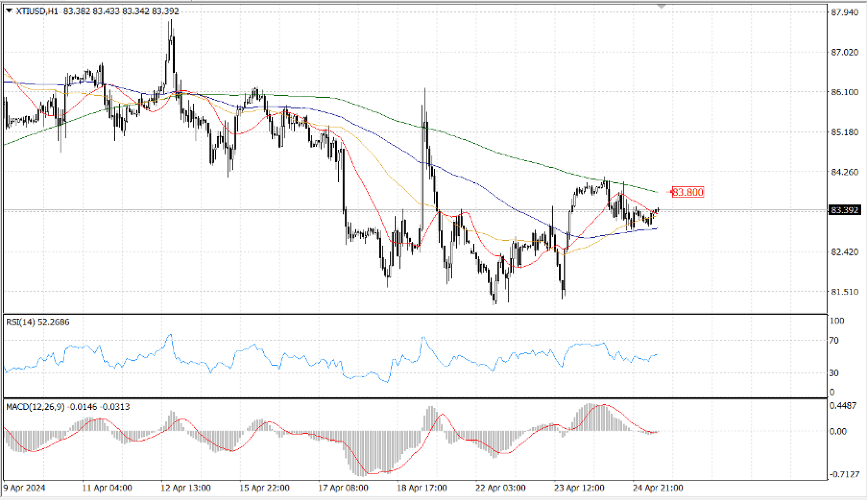The width and height of the screenshot is (868, 501).
Task: Click the gray chart shift triangle marker
Action: tap(661, 6)
